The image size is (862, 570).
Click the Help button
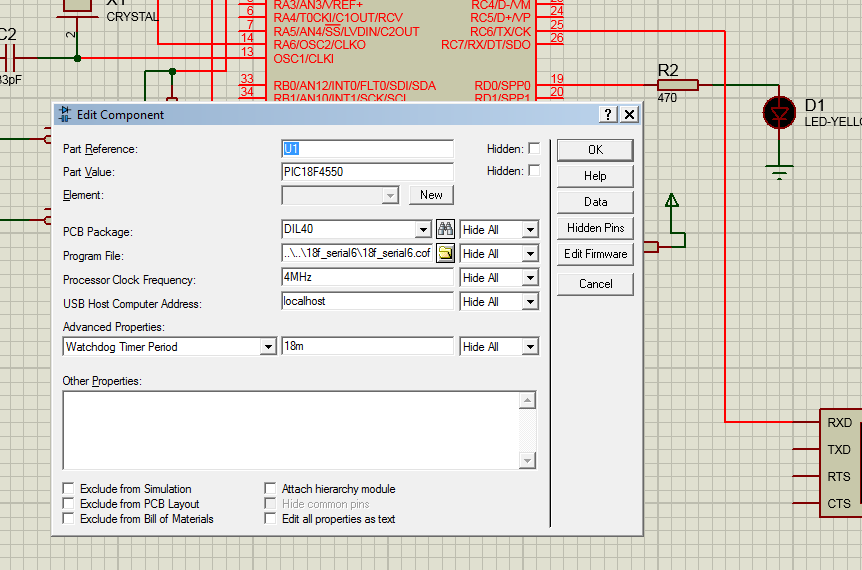coord(595,176)
